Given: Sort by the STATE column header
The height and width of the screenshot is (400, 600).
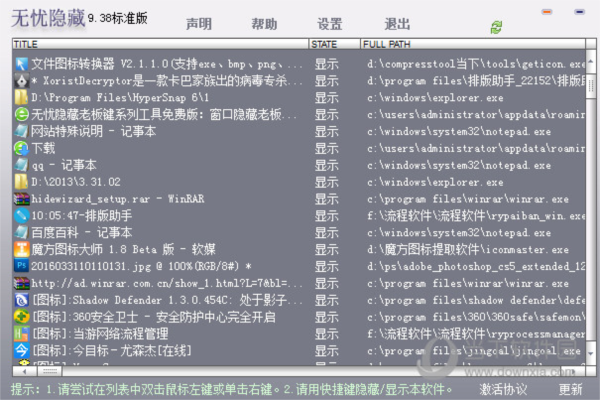Looking at the screenshot, I should [x=334, y=44].
